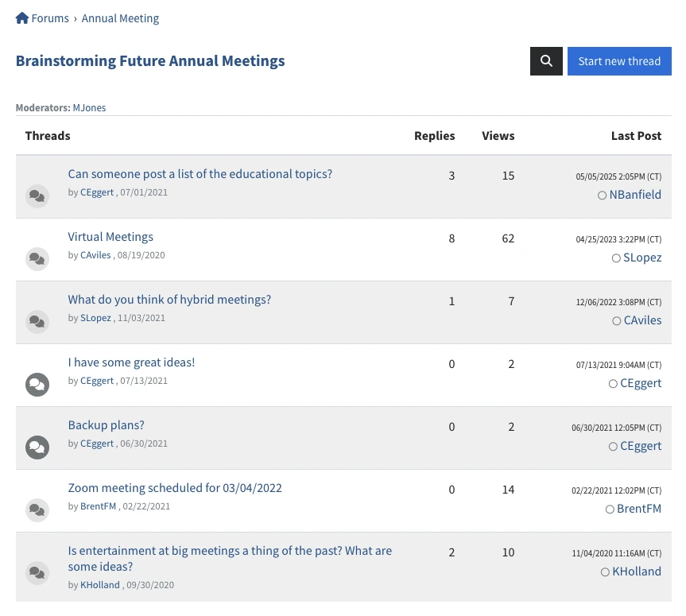This screenshot has width=686, height=616.
Task: Open BrentFM's profile from the last post column
Action: [x=639, y=508]
